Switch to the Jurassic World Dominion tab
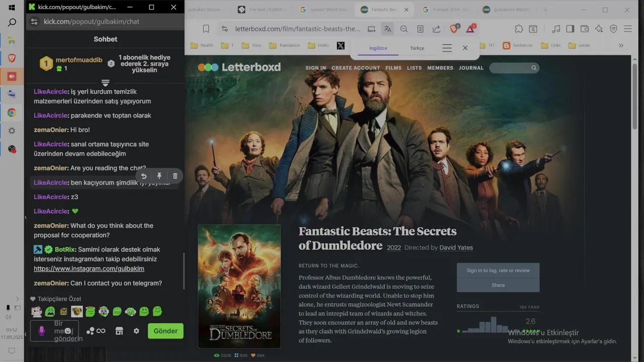This screenshot has height=362, width=644. (324, 10)
